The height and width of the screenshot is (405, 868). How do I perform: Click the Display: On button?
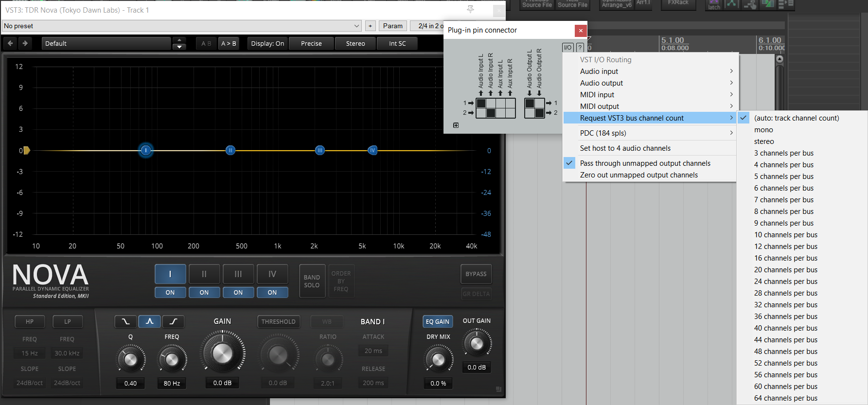(x=267, y=43)
